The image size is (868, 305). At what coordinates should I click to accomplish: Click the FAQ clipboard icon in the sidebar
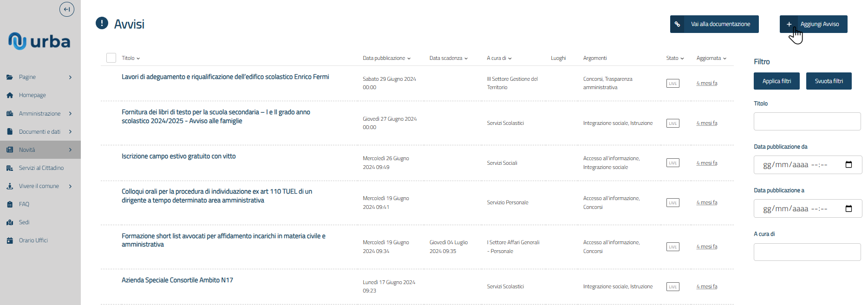(10, 204)
